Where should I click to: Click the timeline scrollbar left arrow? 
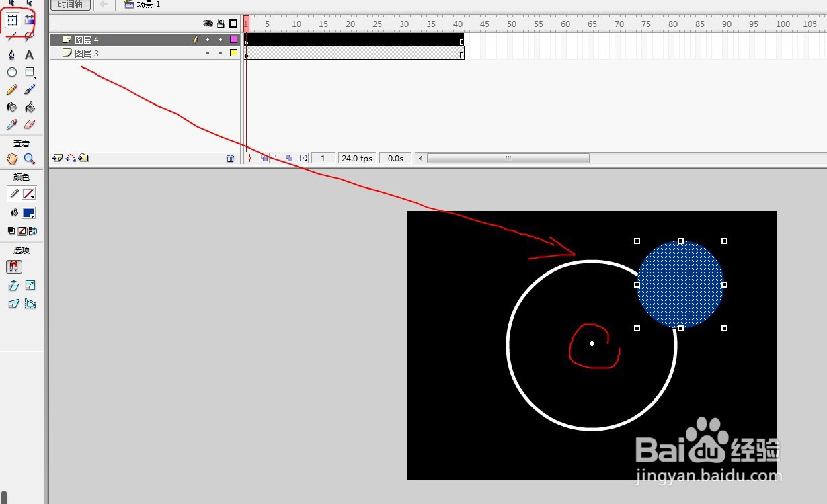pos(421,158)
